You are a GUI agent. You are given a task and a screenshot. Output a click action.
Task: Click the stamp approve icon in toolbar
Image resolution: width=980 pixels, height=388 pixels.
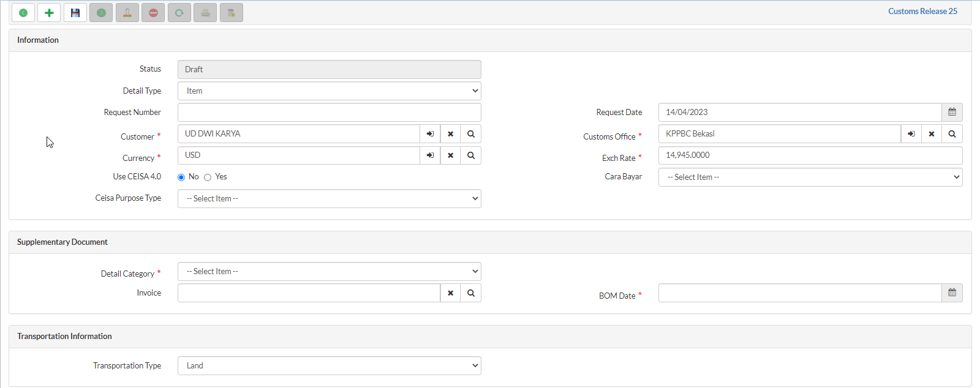127,13
